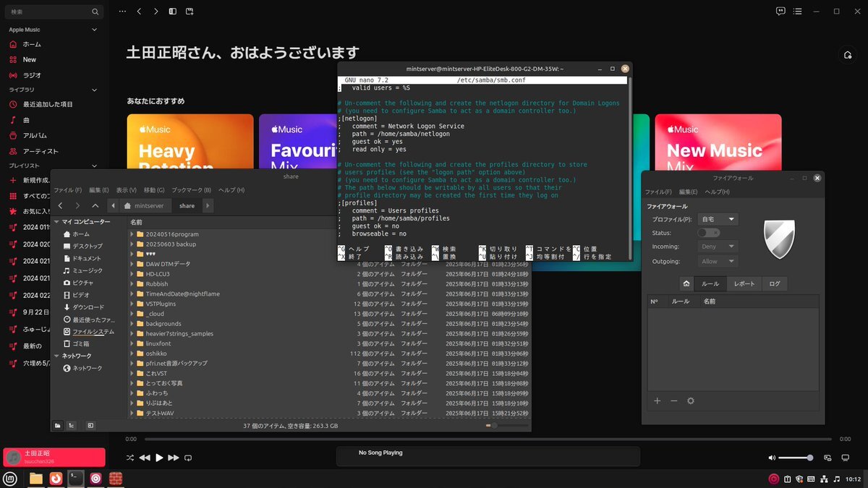
Task: Click the mini player icon in the music toolbar
Action: click(x=190, y=12)
